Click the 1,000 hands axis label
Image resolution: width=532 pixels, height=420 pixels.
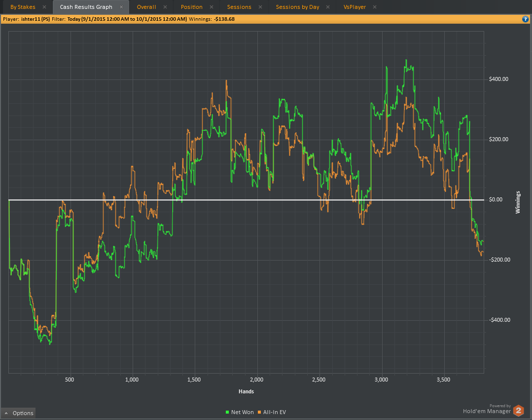tap(132, 380)
